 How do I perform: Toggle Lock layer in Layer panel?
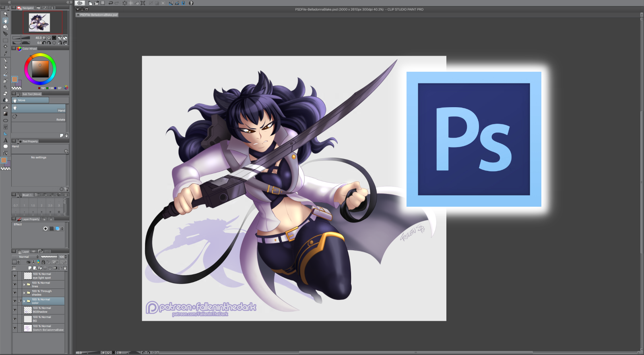click(43, 262)
